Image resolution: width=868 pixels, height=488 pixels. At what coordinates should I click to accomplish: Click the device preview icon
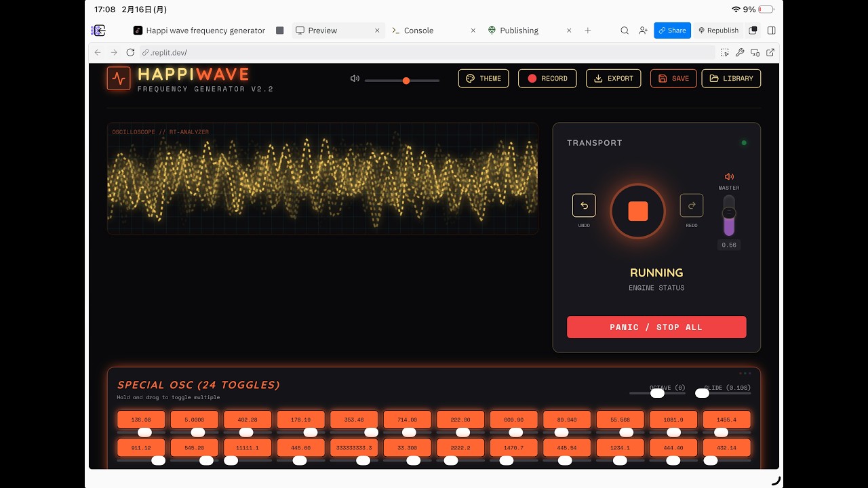(755, 52)
